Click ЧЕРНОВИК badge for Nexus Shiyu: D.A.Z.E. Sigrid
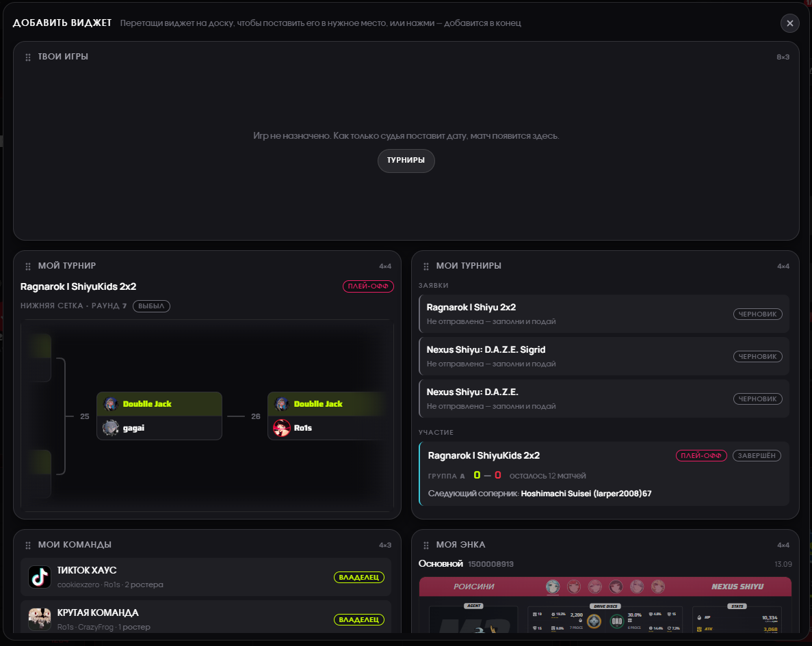Screen dimensions: 812x646 (758, 357)
